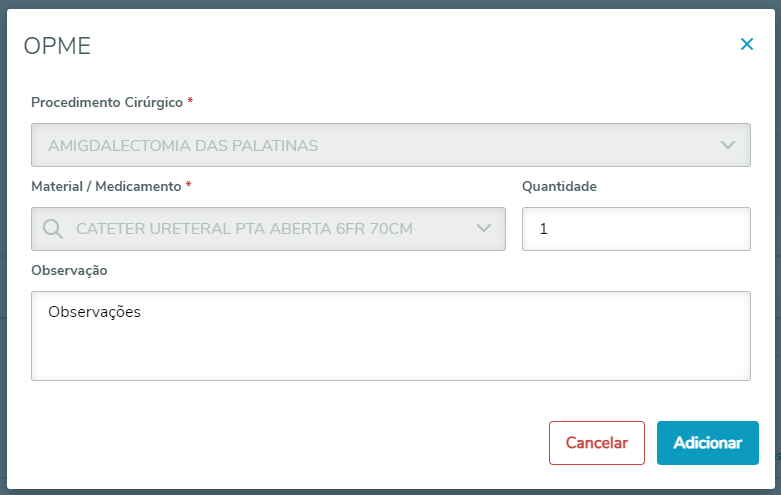Select the AMIGDALECTOMIA DAS PALATINAS combo box

(380, 145)
